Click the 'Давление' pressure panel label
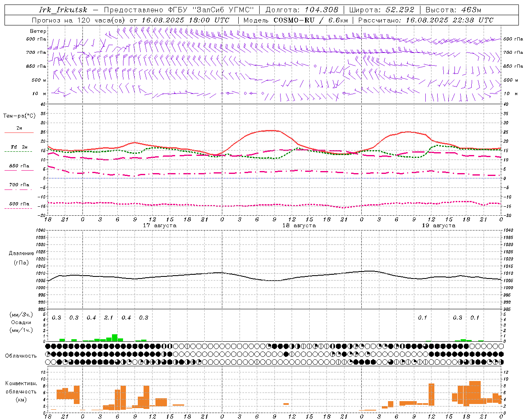Image resolution: width=525 pixels, height=420 pixels. coord(21,253)
